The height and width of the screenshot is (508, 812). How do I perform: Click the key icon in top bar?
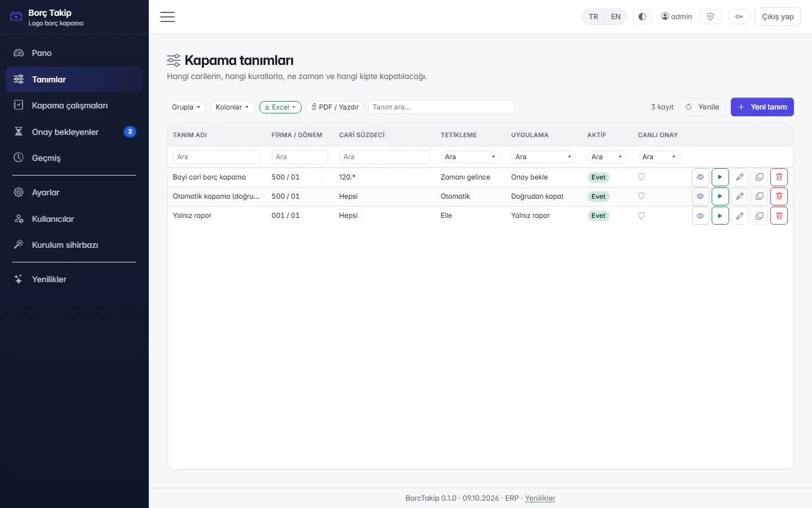coord(739,17)
